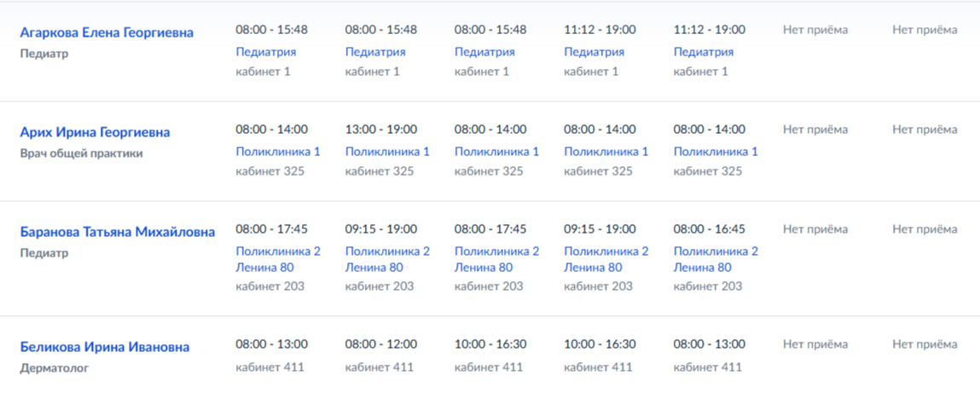
Task: Click Педиатр specialty under Агаркова's name
Action: 44,54
